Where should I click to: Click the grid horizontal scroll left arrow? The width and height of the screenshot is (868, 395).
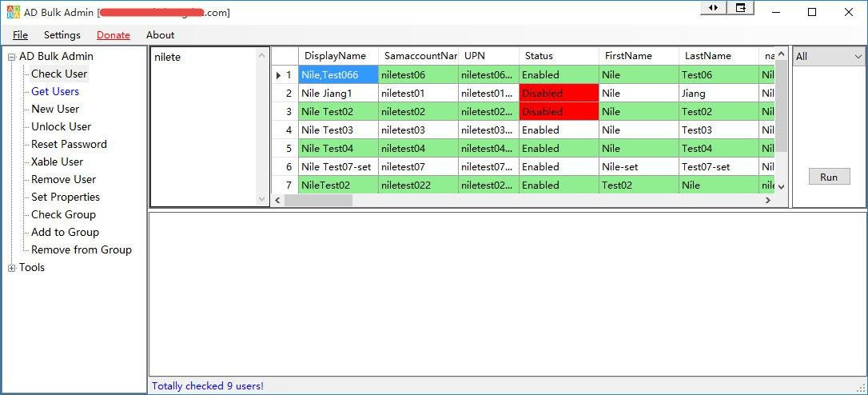(x=278, y=200)
